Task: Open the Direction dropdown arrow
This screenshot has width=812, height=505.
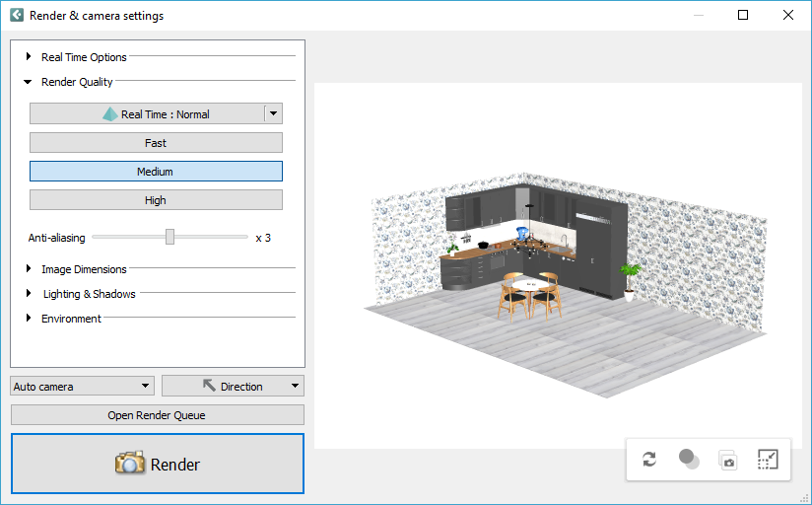Action: [296, 386]
